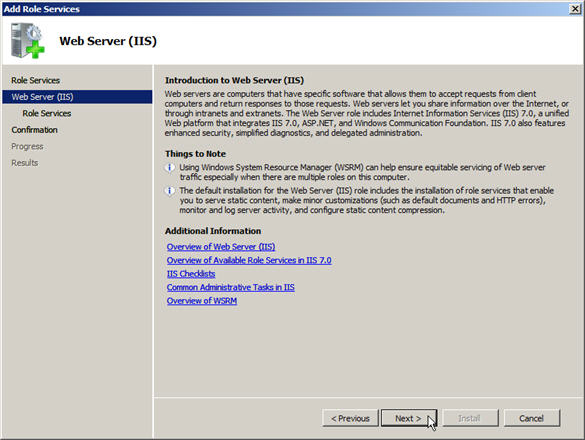Click the Web Server role icon in header
Screen dimensions: 585x440
click(28, 41)
